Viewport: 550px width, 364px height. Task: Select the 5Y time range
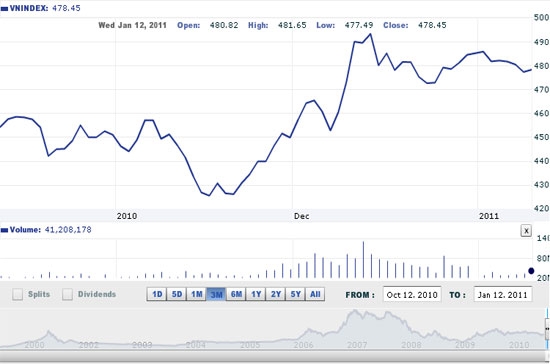pos(296,294)
